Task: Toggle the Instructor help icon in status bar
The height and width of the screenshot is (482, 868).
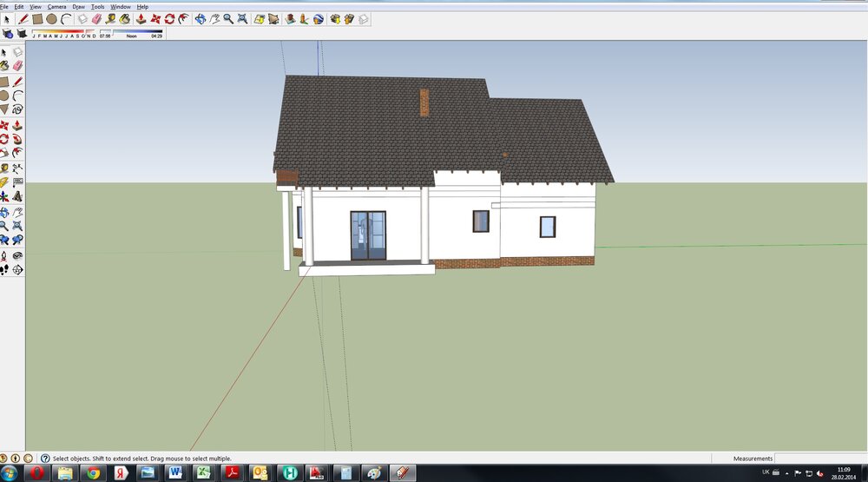Action: coord(45,458)
